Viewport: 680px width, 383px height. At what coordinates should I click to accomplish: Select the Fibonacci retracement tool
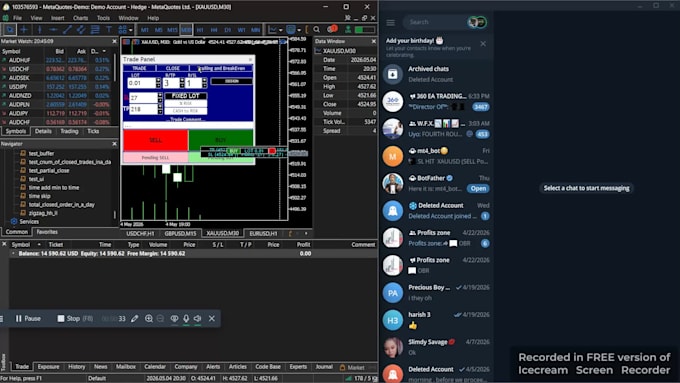click(x=95, y=29)
